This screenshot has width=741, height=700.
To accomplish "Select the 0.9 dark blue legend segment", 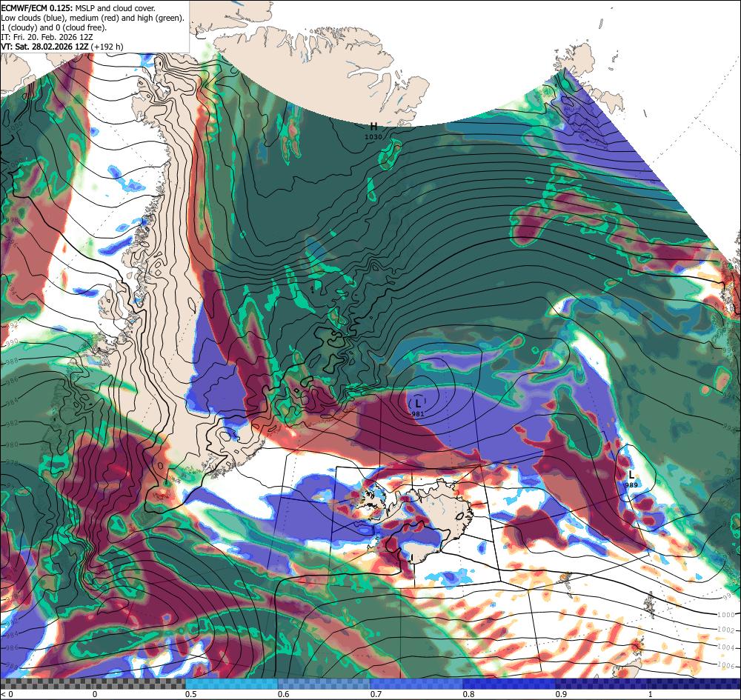I will pyautogui.click(x=602, y=684).
